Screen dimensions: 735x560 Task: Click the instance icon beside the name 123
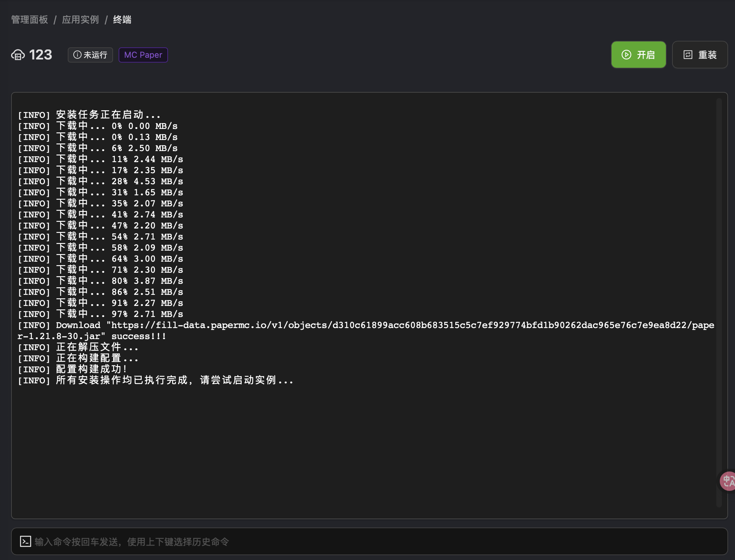pos(18,55)
